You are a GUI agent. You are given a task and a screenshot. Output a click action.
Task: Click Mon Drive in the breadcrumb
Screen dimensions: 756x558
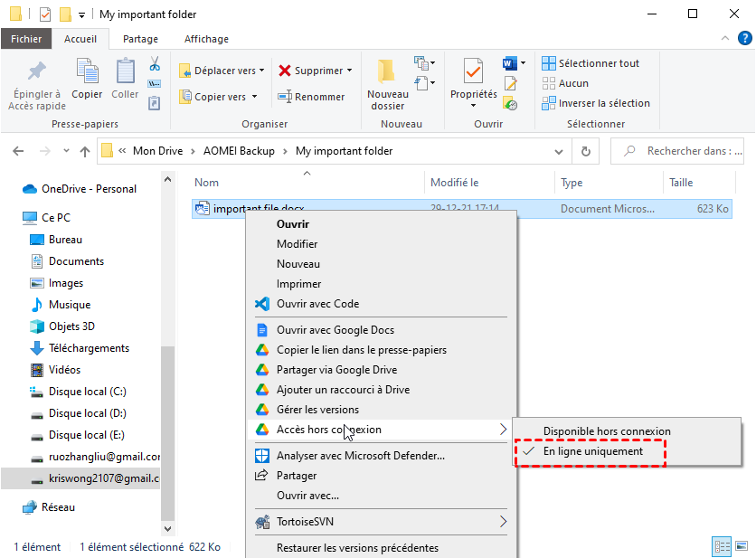(157, 151)
